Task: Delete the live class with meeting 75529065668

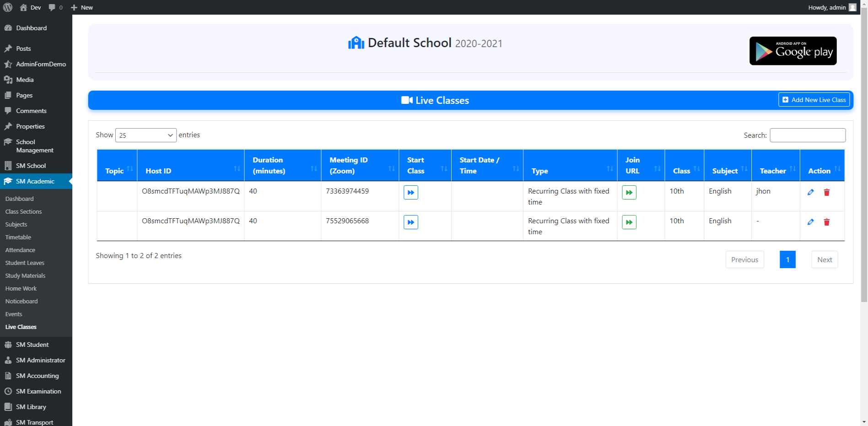Action: coord(826,222)
